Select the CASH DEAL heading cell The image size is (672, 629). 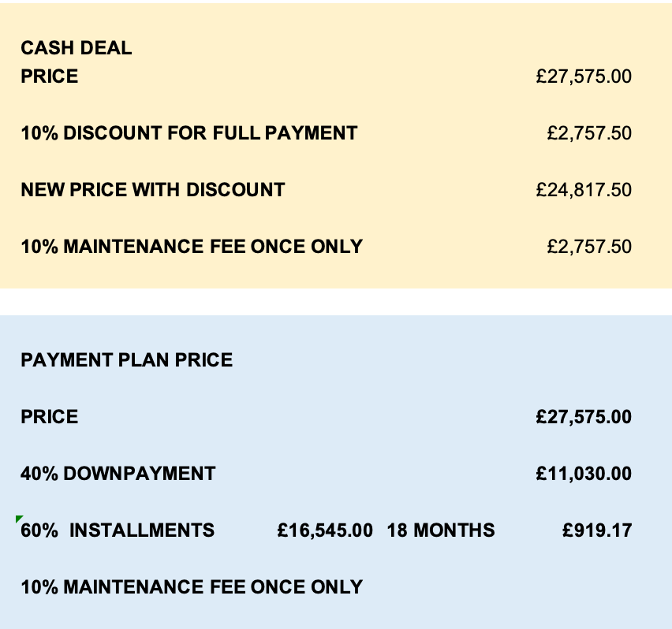tap(77, 48)
